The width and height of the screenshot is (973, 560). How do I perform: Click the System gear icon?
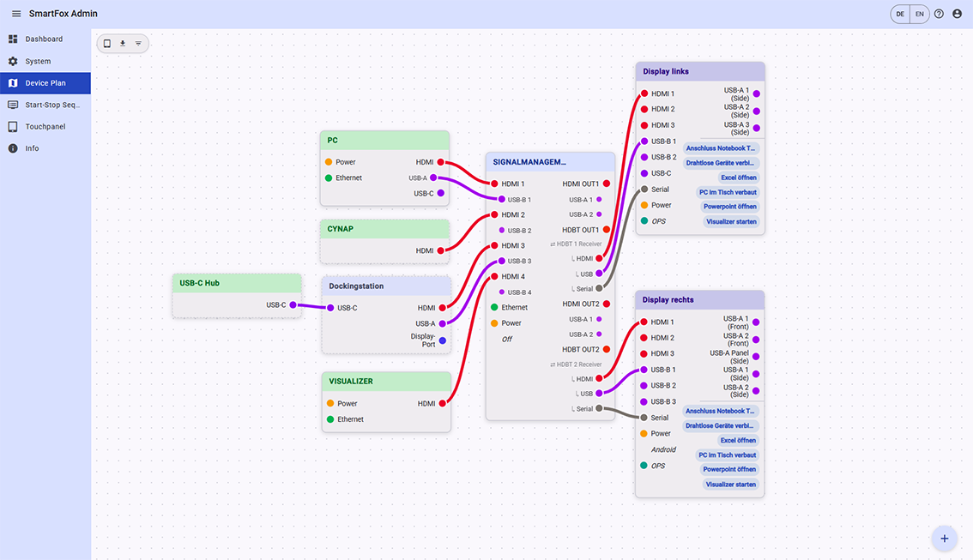13,62
